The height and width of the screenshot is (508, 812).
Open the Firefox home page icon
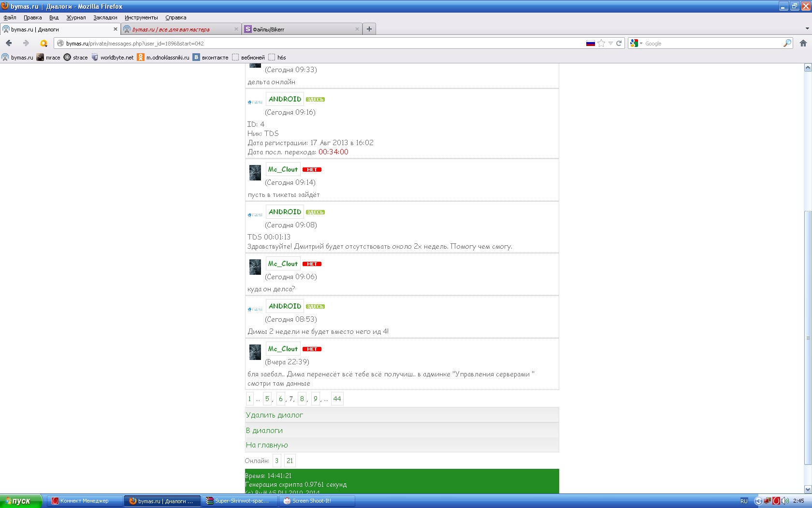(x=803, y=43)
